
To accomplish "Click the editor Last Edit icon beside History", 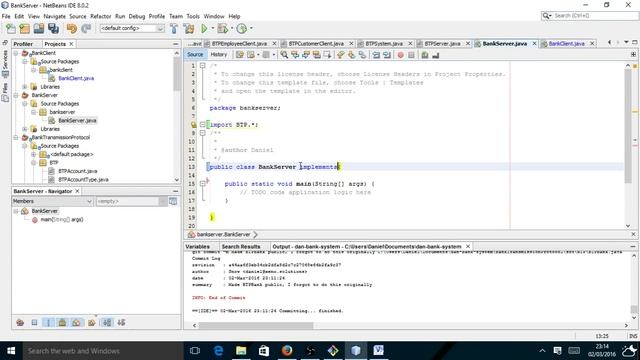I will coord(240,55).
